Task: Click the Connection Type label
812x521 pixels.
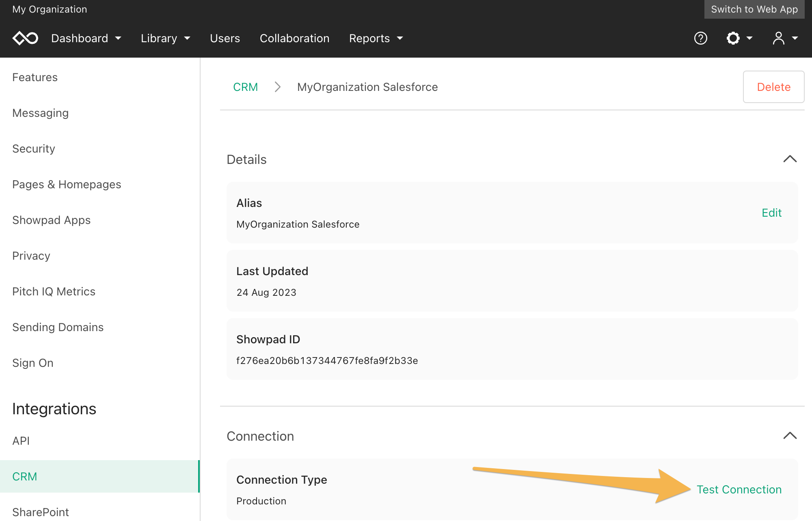Action: click(x=282, y=480)
